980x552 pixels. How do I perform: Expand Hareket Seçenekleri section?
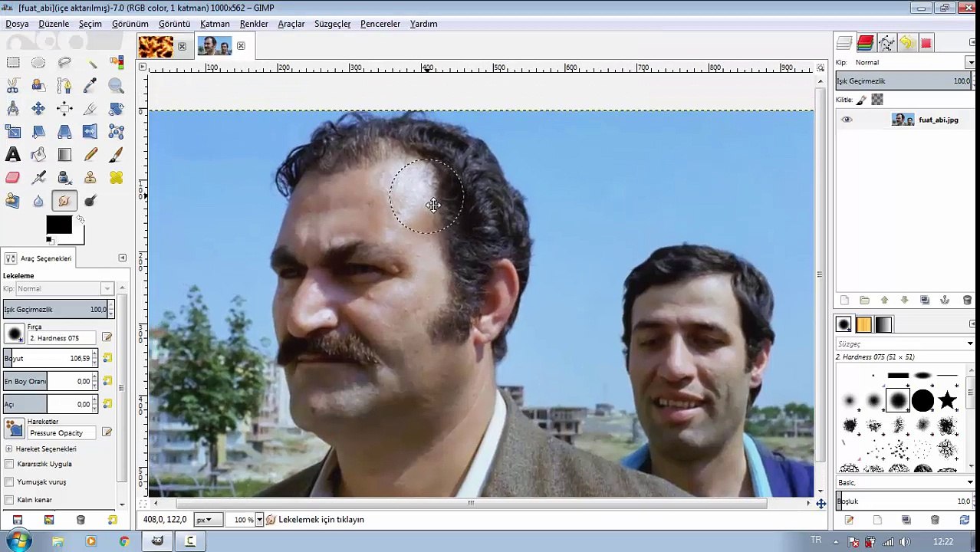coord(8,449)
